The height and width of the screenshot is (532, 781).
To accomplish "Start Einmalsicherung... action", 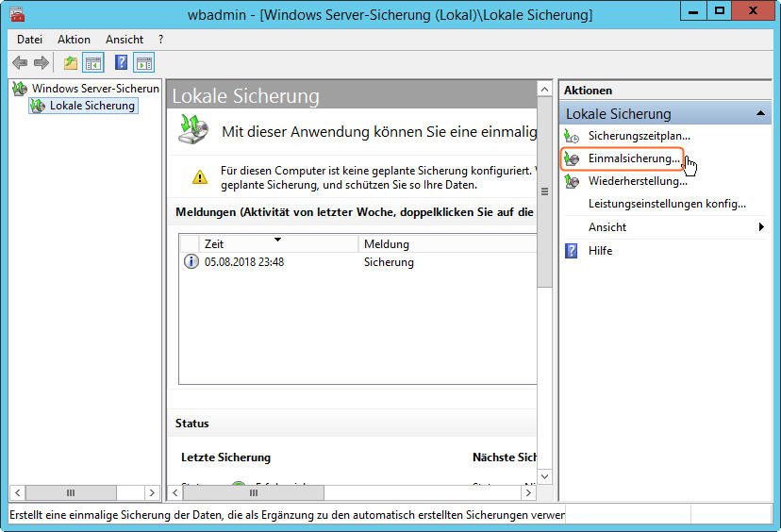I will coord(634,158).
